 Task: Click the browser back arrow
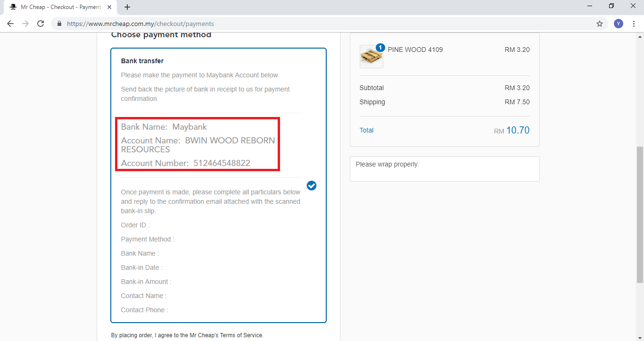pos(10,24)
